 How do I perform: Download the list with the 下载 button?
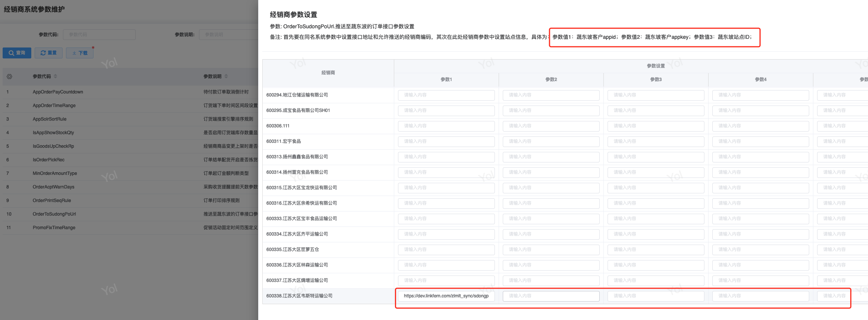[x=80, y=53]
